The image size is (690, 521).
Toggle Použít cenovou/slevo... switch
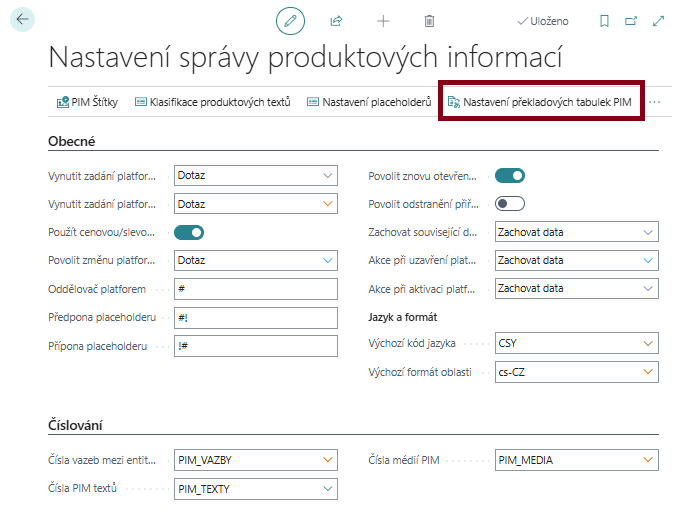point(189,232)
